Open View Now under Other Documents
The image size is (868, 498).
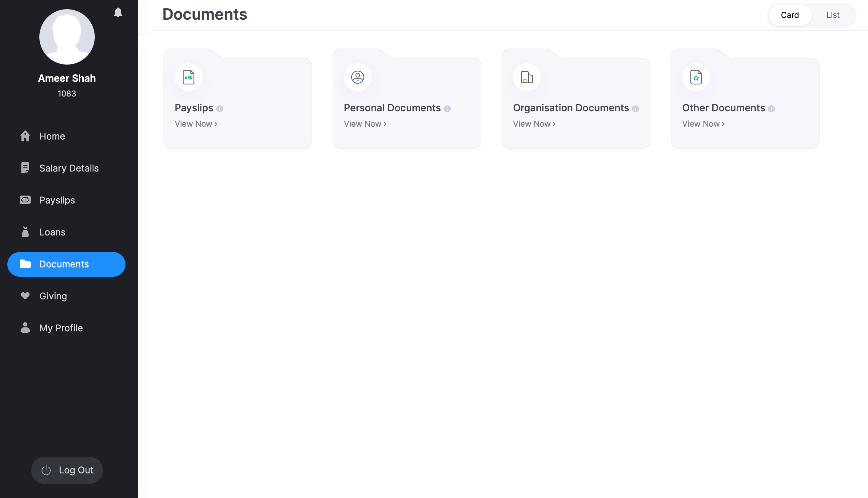[x=703, y=124]
